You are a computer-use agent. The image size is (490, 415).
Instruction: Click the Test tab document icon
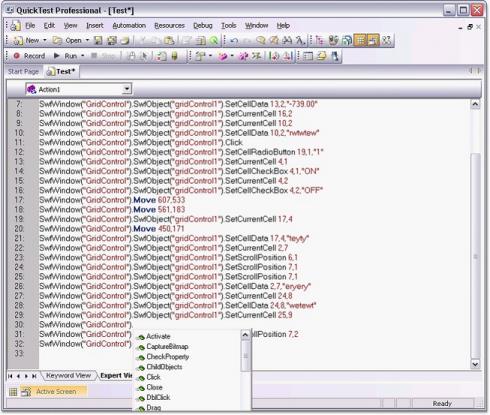pyautogui.click(x=50, y=71)
